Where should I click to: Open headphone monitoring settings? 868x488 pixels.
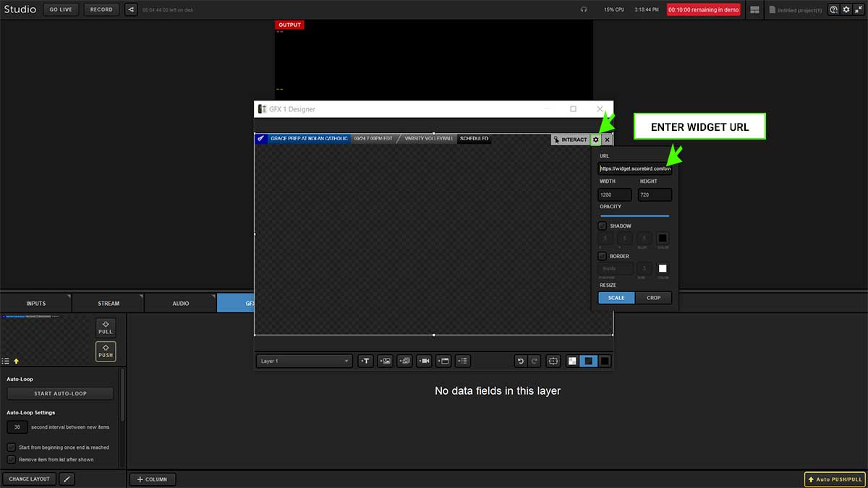pos(584,9)
